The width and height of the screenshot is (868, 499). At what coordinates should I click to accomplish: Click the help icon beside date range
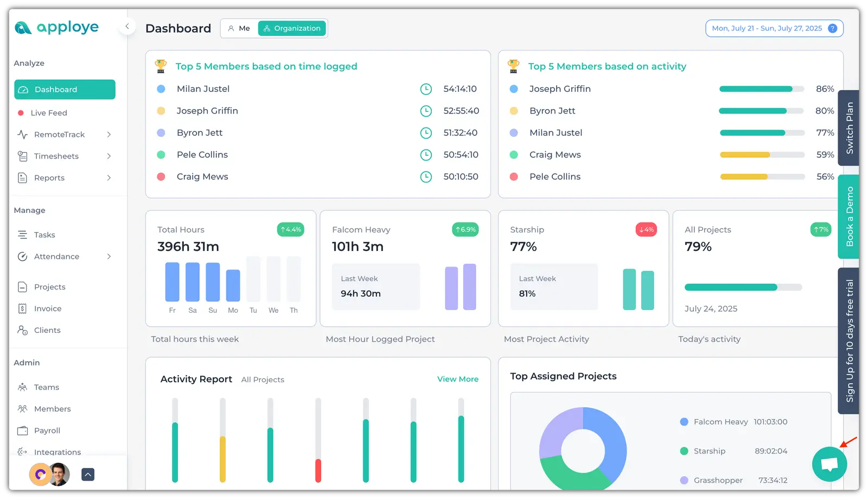(833, 28)
